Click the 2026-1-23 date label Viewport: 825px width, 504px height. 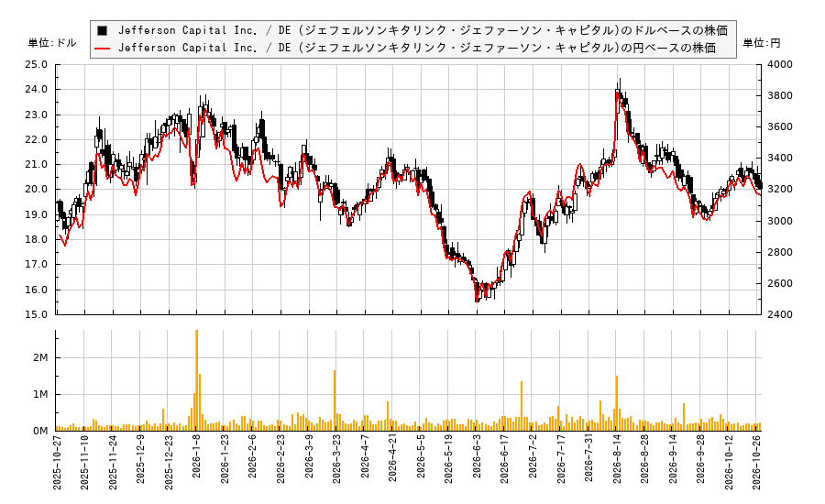pyautogui.click(x=225, y=460)
